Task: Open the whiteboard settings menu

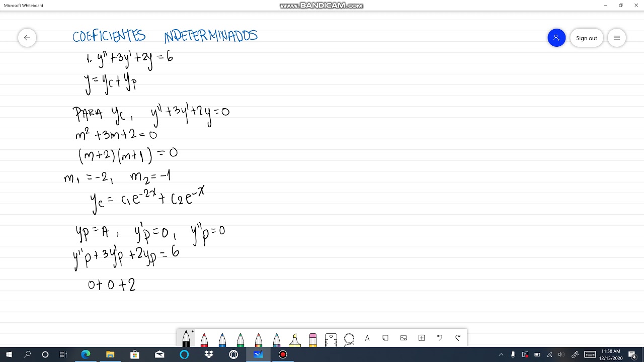Action: click(x=617, y=38)
